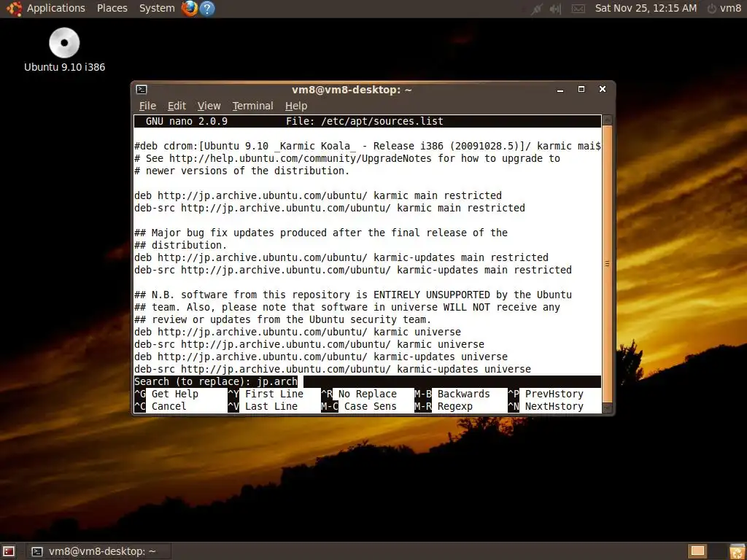Screen dimensions: 747x560
Task: Click the #deb cdrom Karmic Koala line
Action: [x=368, y=146]
